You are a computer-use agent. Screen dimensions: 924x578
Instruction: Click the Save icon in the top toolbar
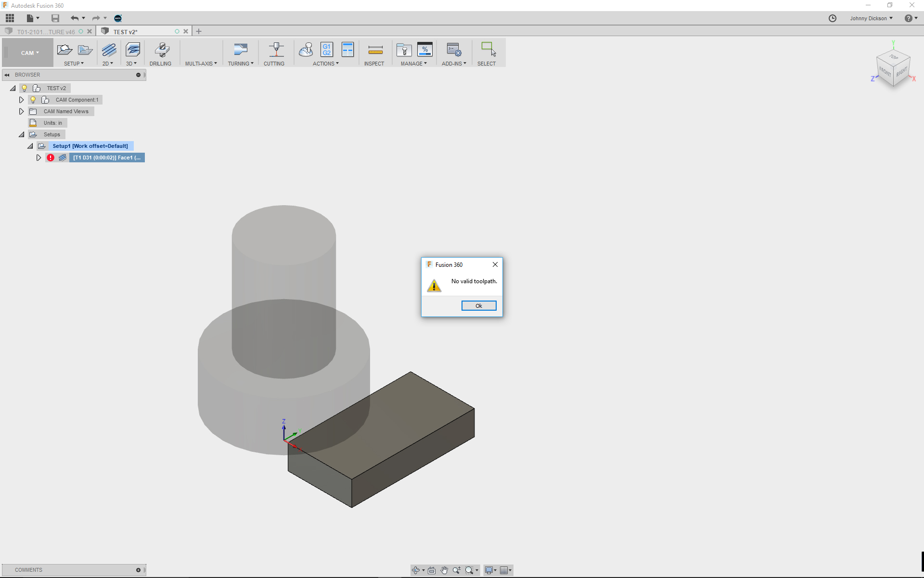tap(55, 18)
